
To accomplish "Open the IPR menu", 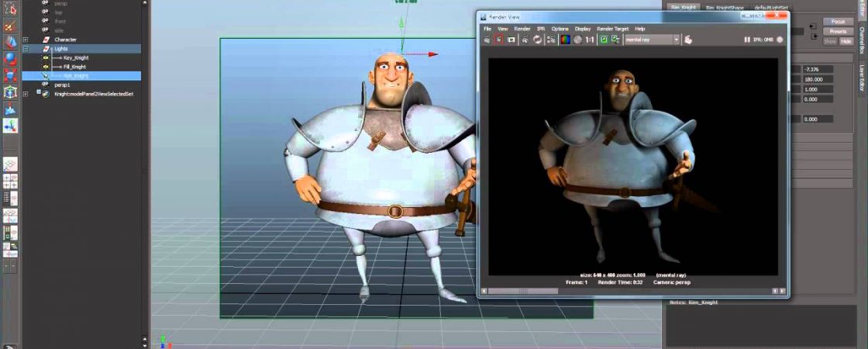I will [x=541, y=29].
